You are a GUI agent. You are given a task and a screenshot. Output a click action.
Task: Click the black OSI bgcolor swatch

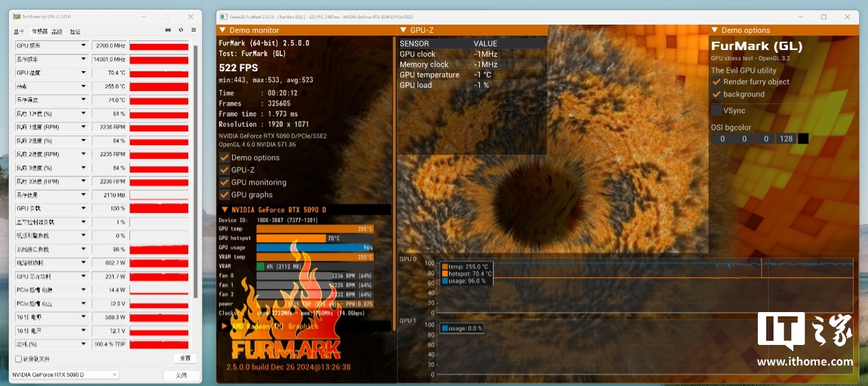pos(803,139)
